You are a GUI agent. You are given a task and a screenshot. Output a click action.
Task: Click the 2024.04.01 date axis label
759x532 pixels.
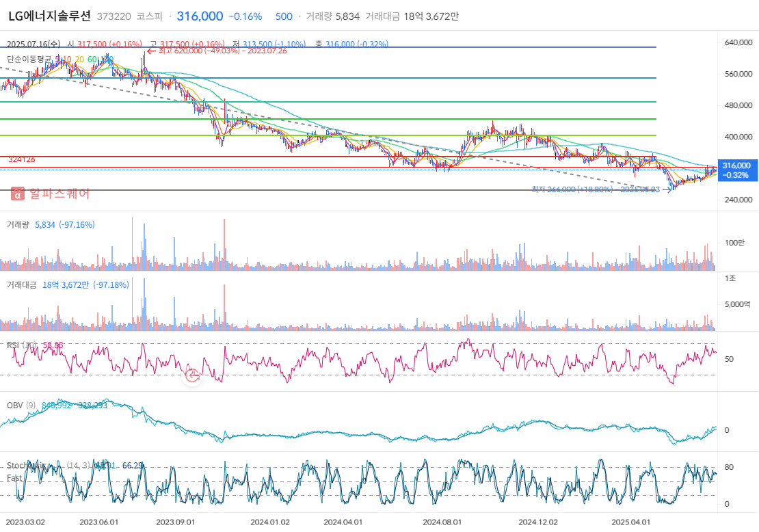pyautogui.click(x=343, y=522)
